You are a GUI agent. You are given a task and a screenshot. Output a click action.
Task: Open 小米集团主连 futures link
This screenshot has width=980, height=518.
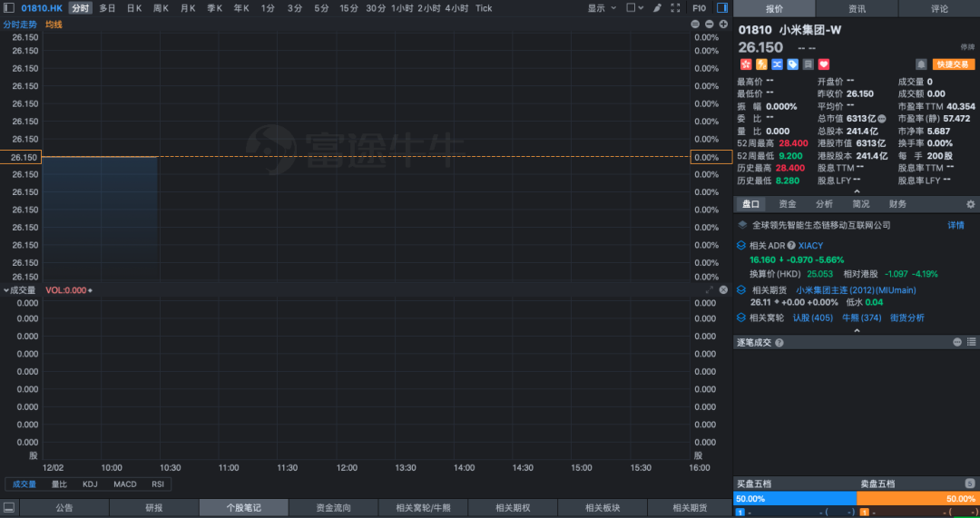coord(856,290)
